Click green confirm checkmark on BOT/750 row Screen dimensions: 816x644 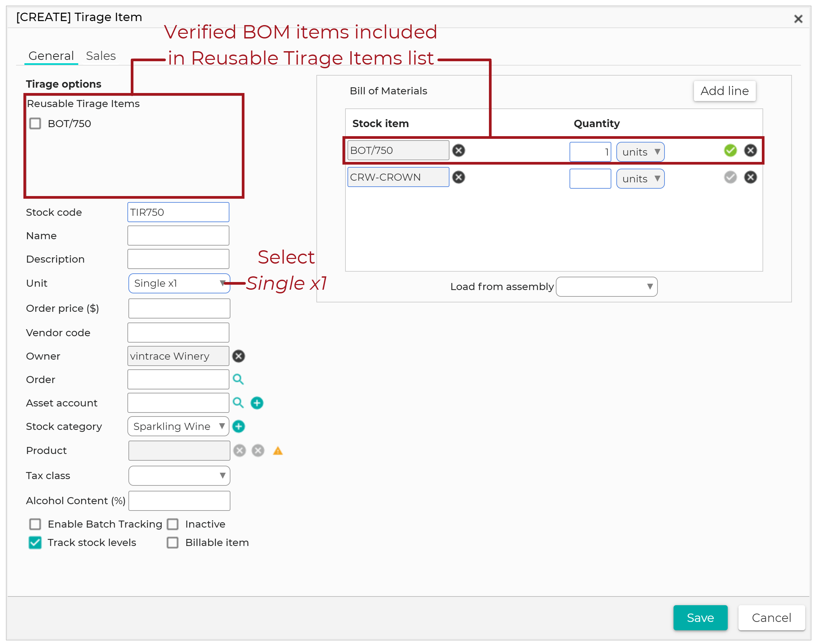click(x=730, y=151)
